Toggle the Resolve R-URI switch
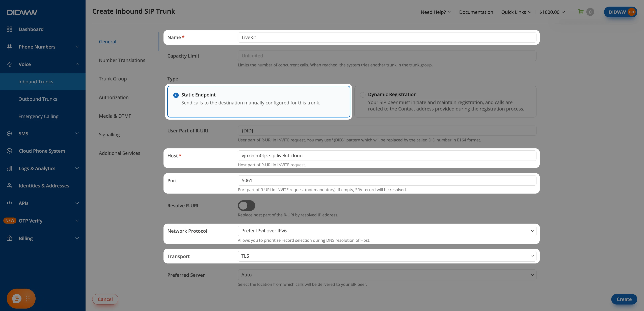Screen dimensions: 644x311 247,206
